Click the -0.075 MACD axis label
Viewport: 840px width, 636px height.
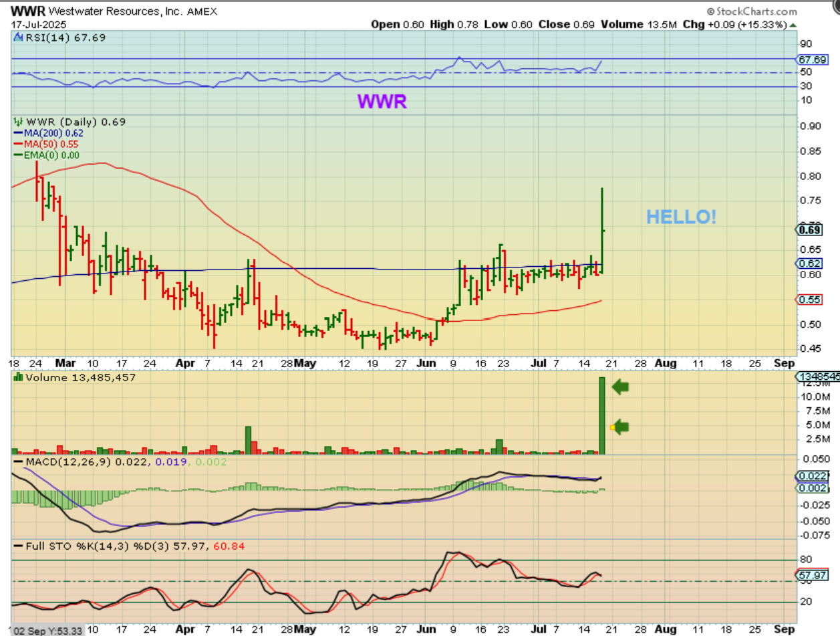815,534
